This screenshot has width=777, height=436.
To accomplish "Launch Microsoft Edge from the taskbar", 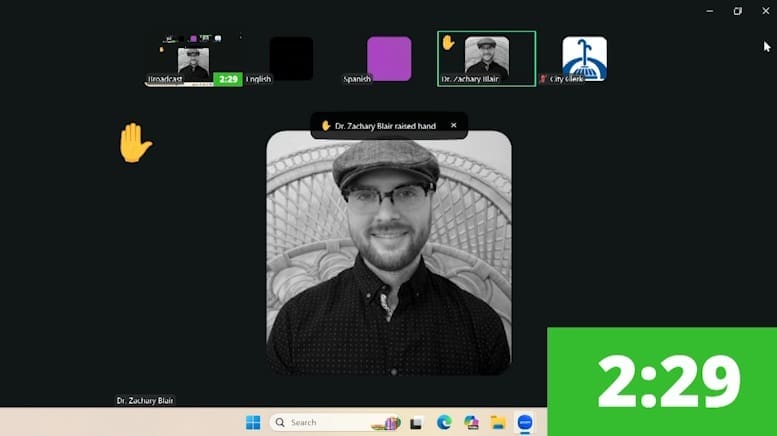I will pos(444,423).
